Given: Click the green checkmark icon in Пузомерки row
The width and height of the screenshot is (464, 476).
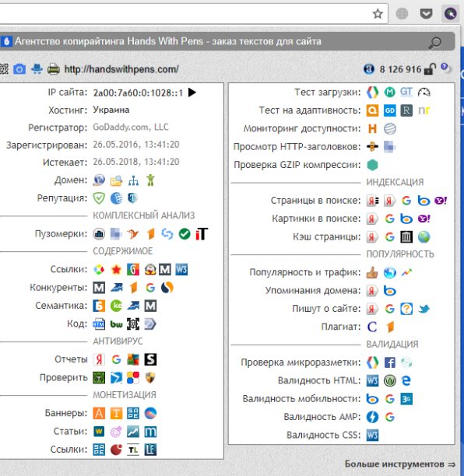Looking at the screenshot, I should (x=185, y=234).
